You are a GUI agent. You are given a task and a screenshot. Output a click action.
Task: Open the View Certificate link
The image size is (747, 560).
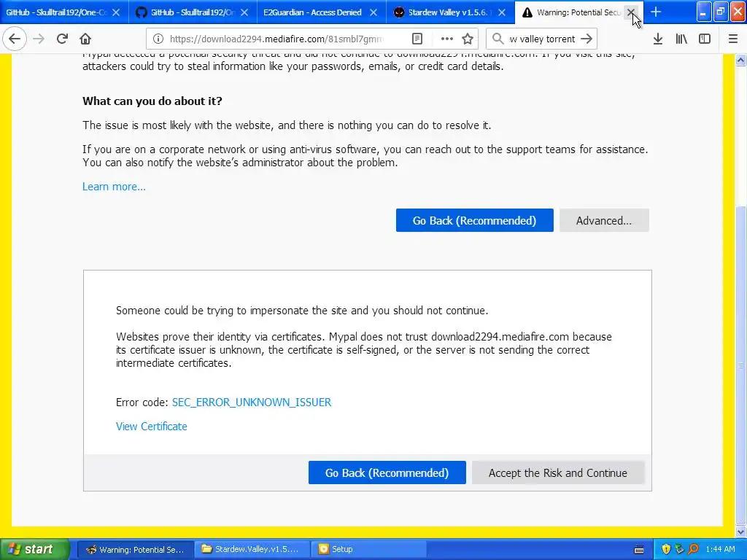click(152, 427)
